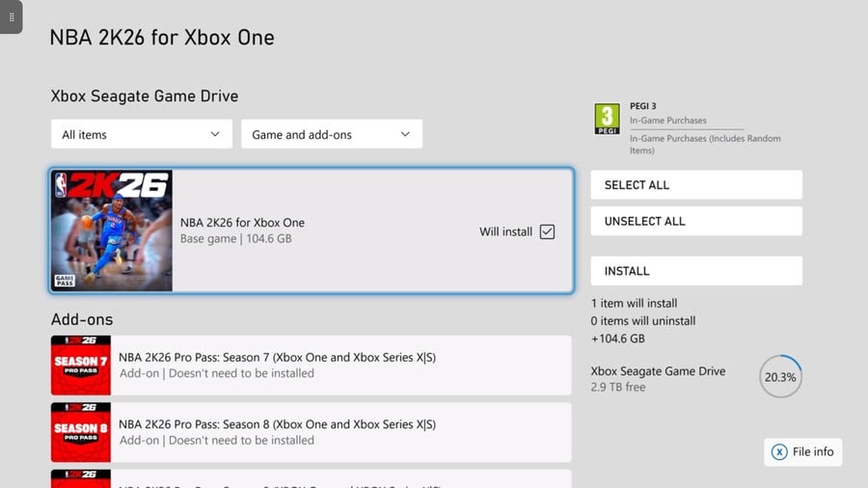Click the '1 item will install' text
868x488 pixels.
(634, 303)
